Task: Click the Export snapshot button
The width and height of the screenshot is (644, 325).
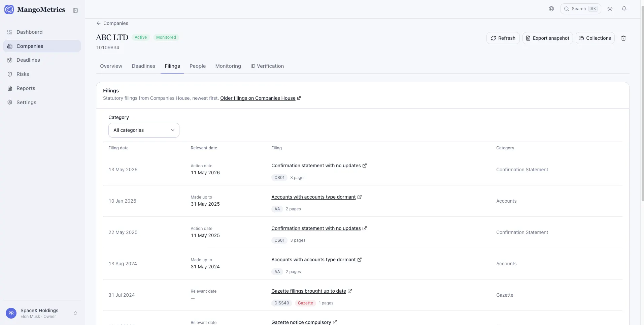Action: coord(547,38)
